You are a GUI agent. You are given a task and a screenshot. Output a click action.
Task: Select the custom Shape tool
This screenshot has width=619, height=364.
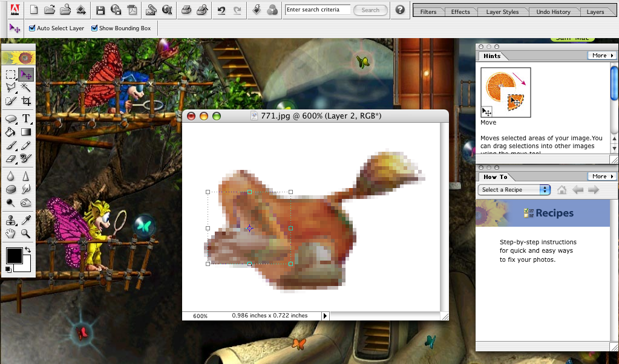click(x=11, y=119)
